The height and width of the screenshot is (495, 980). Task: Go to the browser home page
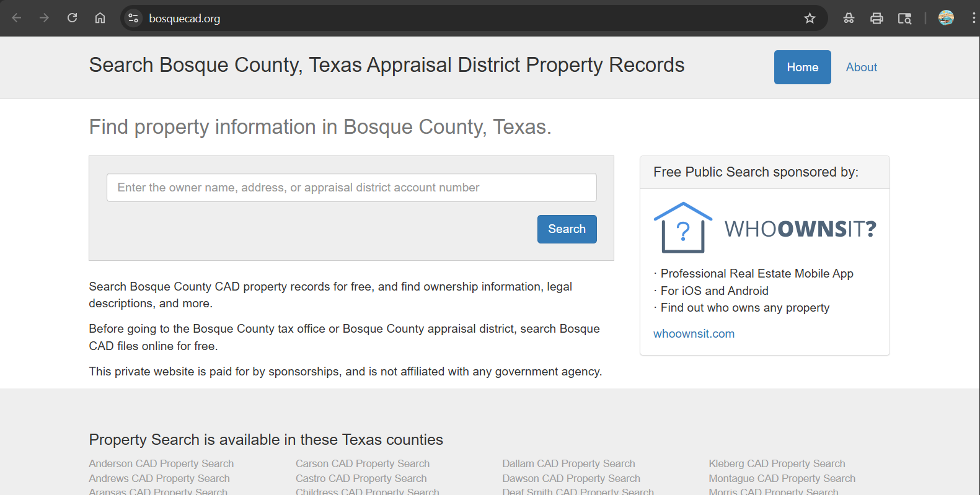click(x=100, y=18)
